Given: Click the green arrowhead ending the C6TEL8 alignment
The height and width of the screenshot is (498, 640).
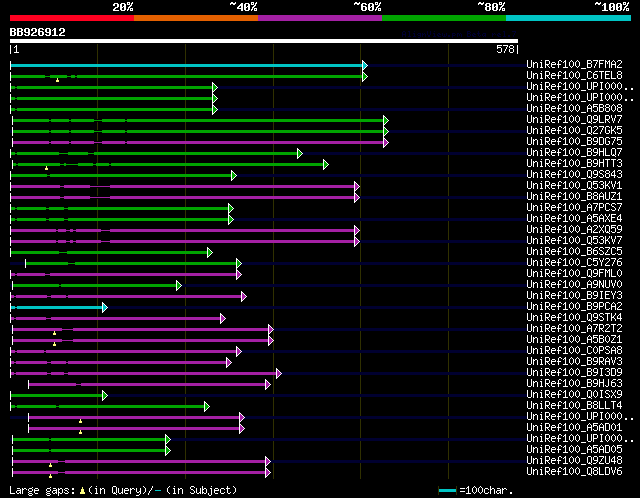Looking at the screenshot, I should coord(365,76).
